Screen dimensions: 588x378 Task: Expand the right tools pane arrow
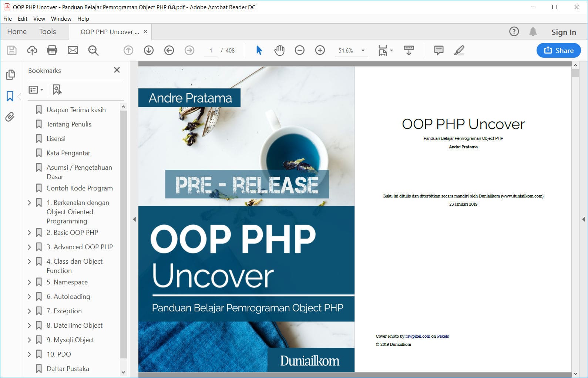[584, 219]
